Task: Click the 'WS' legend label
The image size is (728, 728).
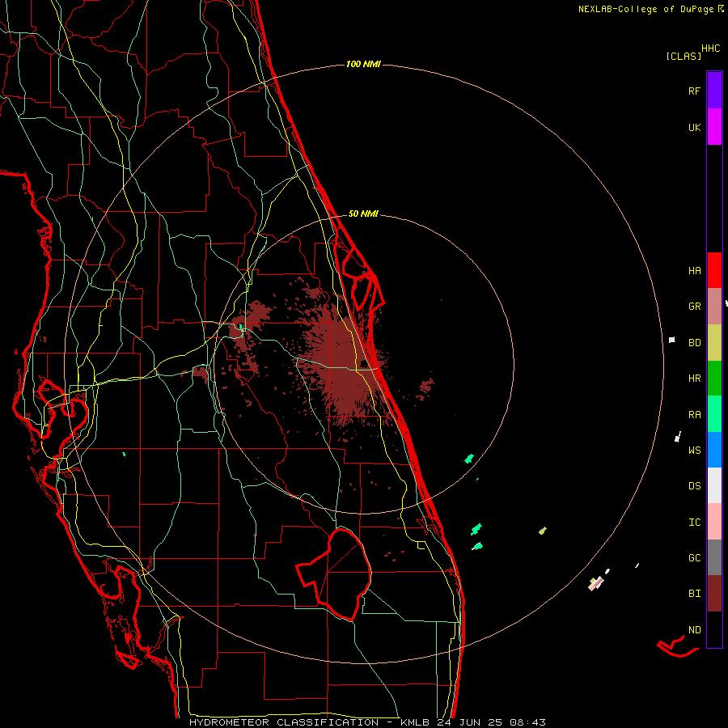Action: 694,451
